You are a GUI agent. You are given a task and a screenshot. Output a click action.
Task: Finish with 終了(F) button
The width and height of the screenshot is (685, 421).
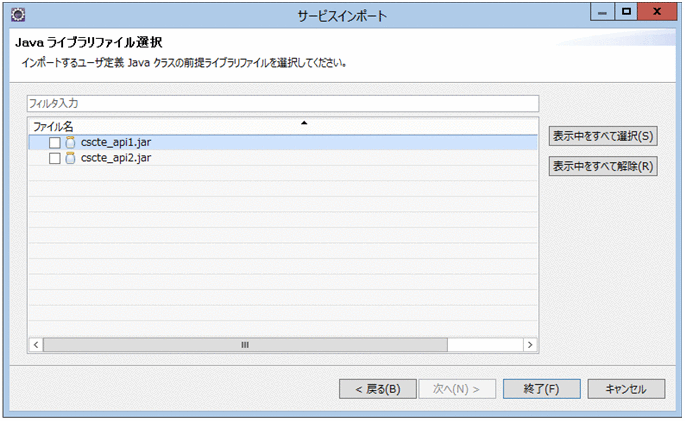click(542, 389)
